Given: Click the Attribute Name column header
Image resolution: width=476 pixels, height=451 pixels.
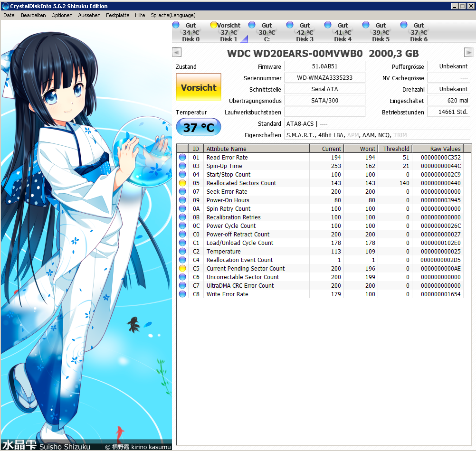Looking at the screenshot, I should coord(256,149).
